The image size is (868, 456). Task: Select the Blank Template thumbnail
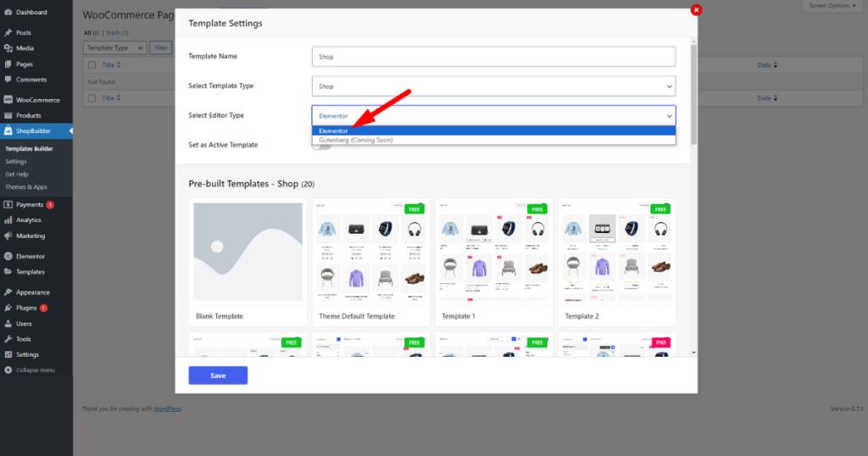248,252
